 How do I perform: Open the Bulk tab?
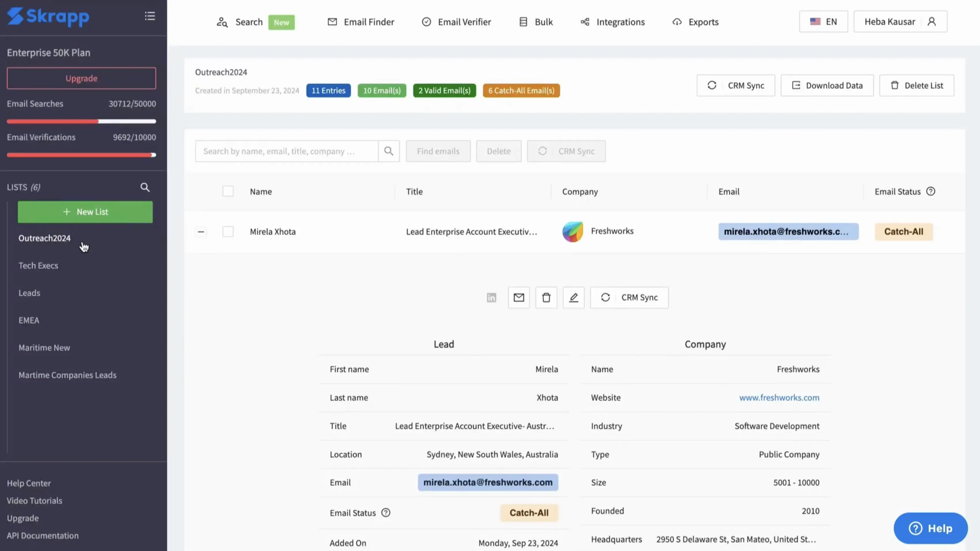(536, 22)
